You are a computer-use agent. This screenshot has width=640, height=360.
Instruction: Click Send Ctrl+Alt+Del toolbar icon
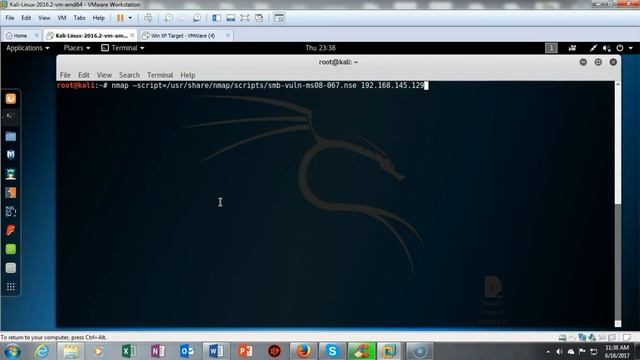pos(148,18)
